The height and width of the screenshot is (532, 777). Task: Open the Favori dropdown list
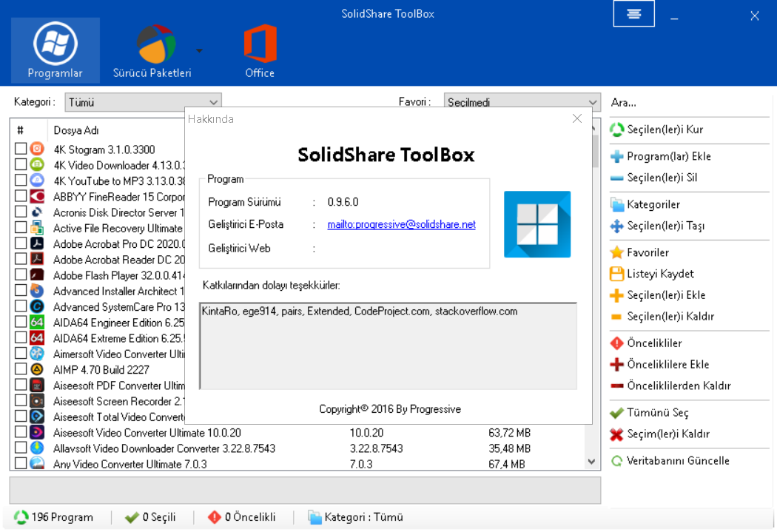point(592,103)
